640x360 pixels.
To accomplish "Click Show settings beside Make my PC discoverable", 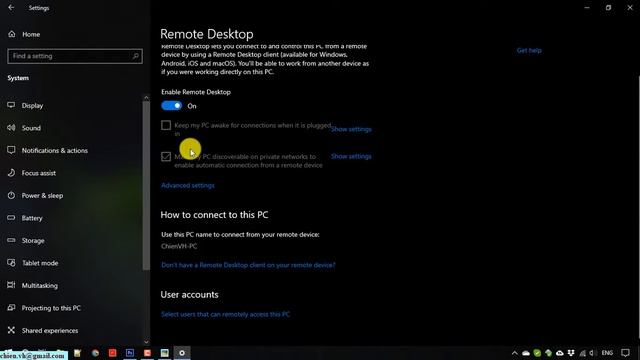I will coord(351,156).
